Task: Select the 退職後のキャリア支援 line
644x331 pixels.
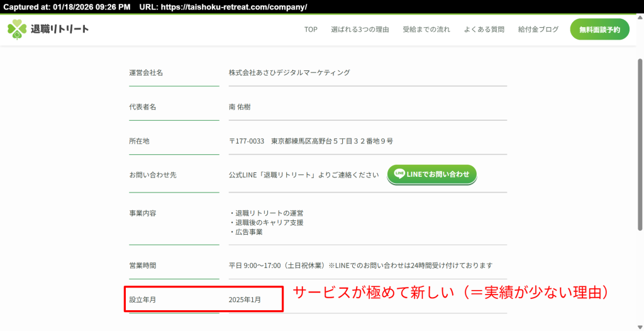Action: point(266,223)
